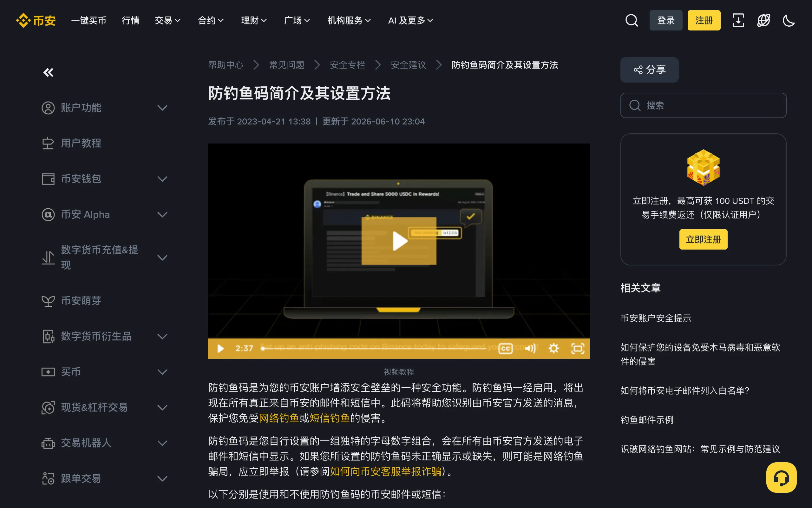Expand the 合约 navigation dropdown
The height and width of the screenshot is (508, 812).
[x=211, y=21]
